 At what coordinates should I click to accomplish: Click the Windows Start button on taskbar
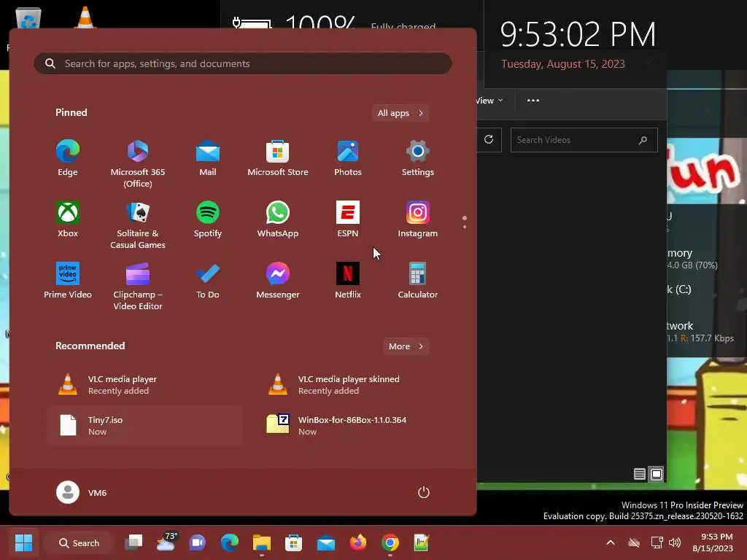pos(23,542)
